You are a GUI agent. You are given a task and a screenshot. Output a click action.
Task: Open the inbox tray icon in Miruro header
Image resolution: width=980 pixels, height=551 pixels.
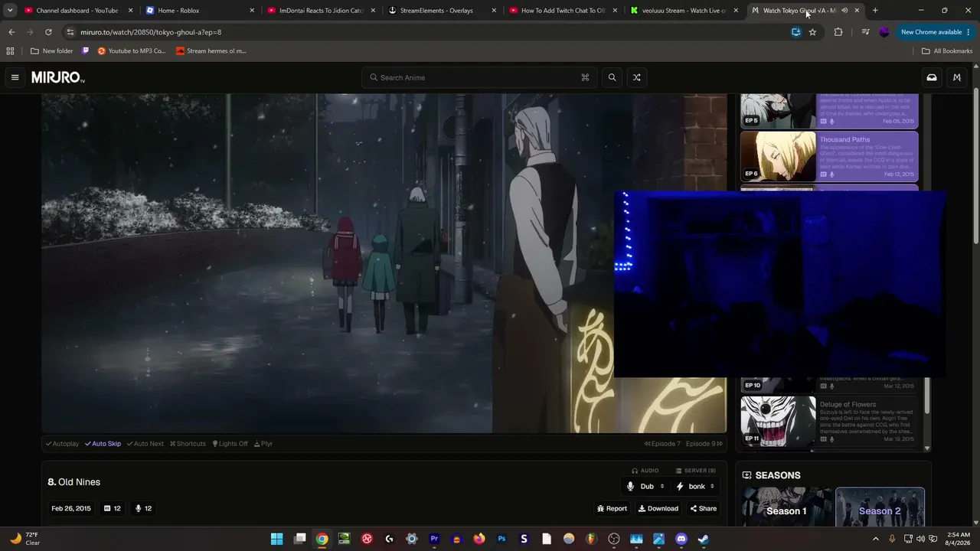932,77
